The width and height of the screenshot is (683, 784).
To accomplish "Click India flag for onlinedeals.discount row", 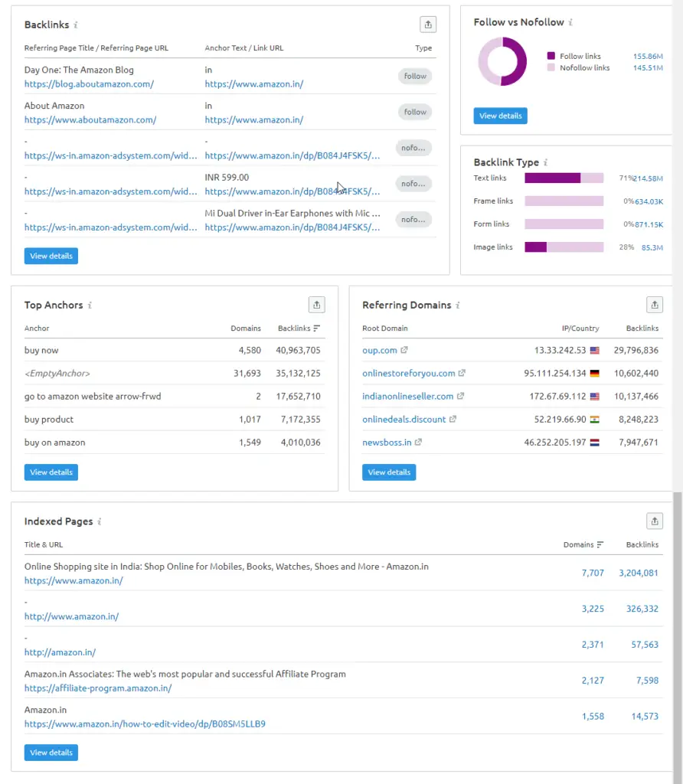I will 594,420.
